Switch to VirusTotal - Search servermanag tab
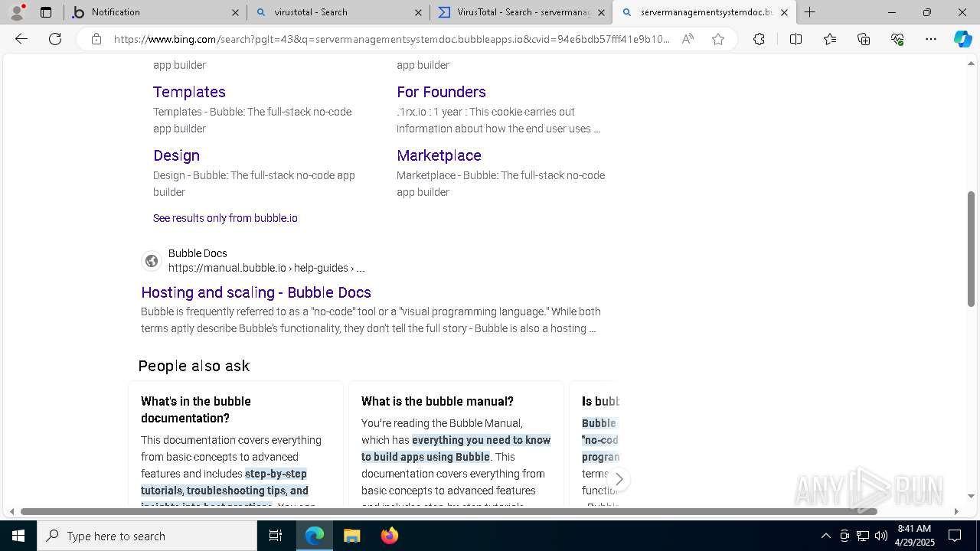The width and height of the screenshot is (980, 551). 521,12
